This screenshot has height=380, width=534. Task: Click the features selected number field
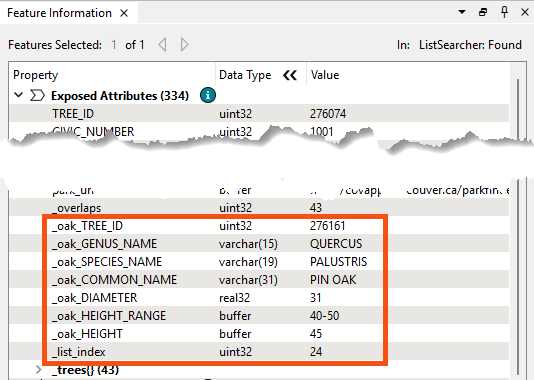(114, 45)
